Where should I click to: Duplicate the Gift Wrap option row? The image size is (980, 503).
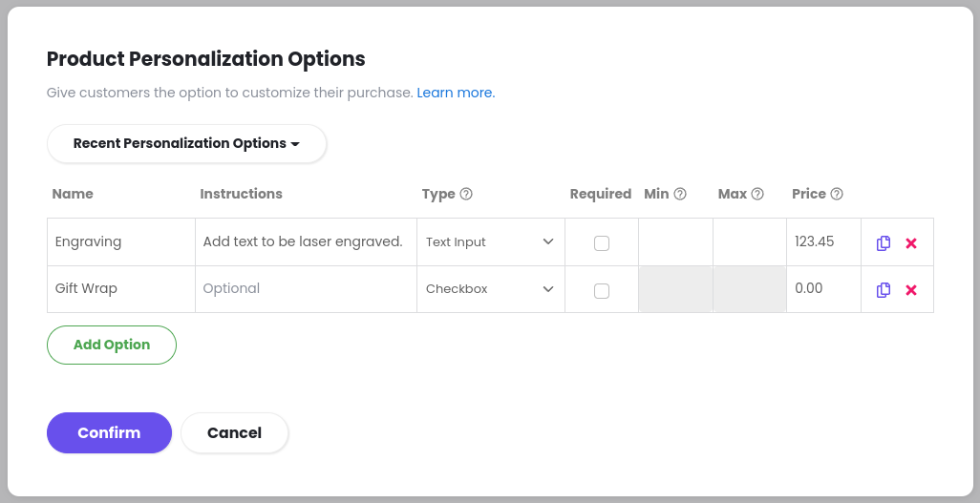884,290
